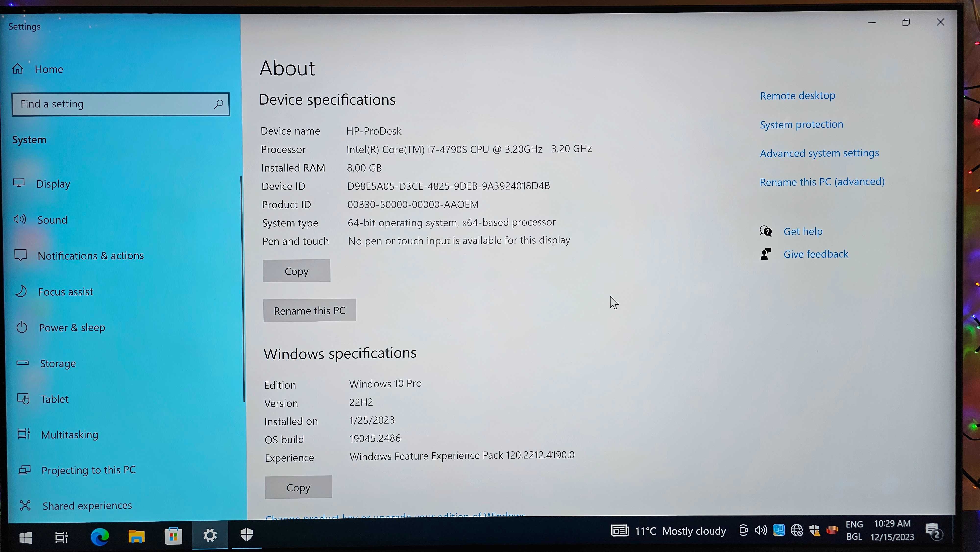Select Home from settings sidebar
The height and width of the screenshot is (552, 980).
[x=50, y=69]
